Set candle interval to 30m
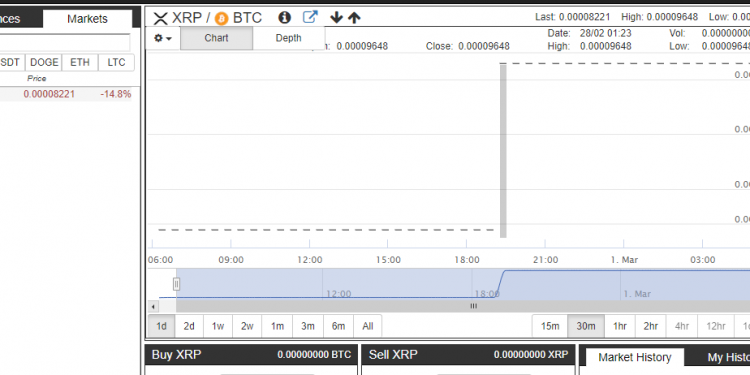750x375 pixels. pos(586,326)
